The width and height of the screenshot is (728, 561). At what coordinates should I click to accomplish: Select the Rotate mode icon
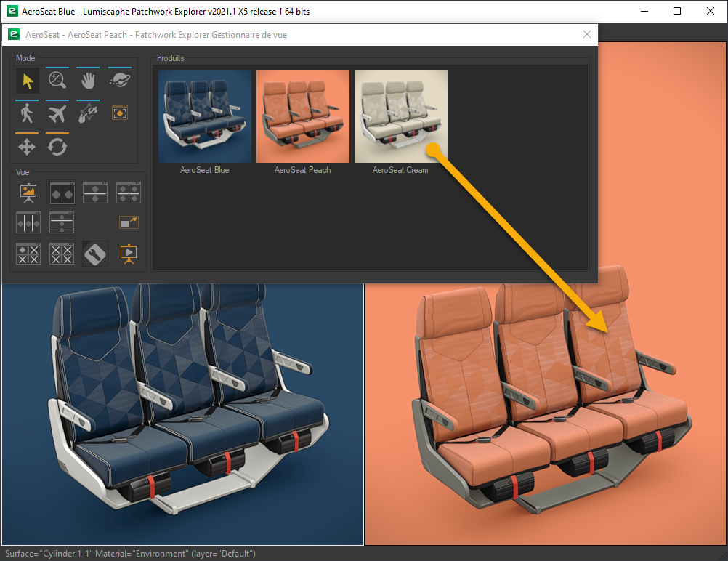57,146
